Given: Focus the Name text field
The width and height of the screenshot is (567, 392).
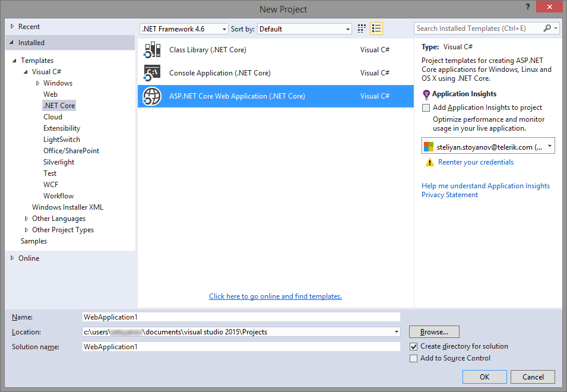Looking at the screenshot, I should click(x=241, y=317).
